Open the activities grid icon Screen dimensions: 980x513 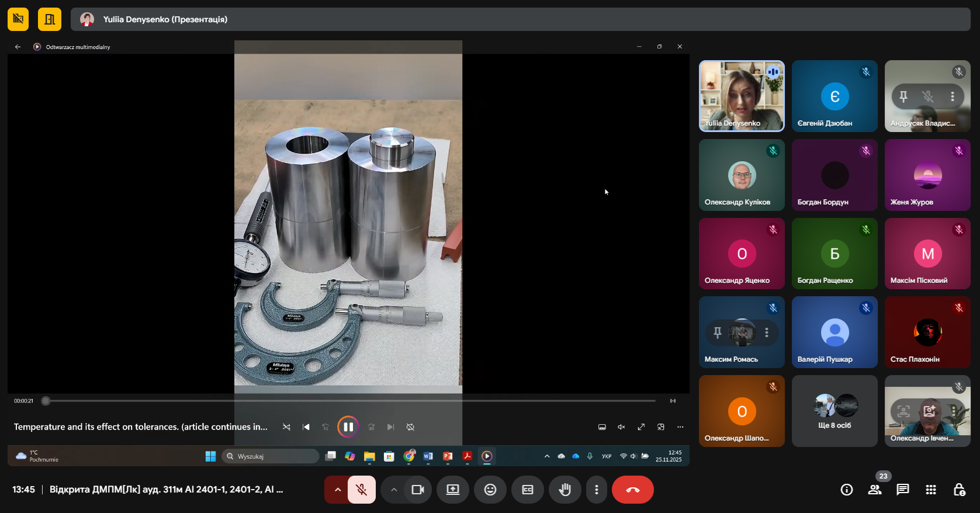click(931, 490)
